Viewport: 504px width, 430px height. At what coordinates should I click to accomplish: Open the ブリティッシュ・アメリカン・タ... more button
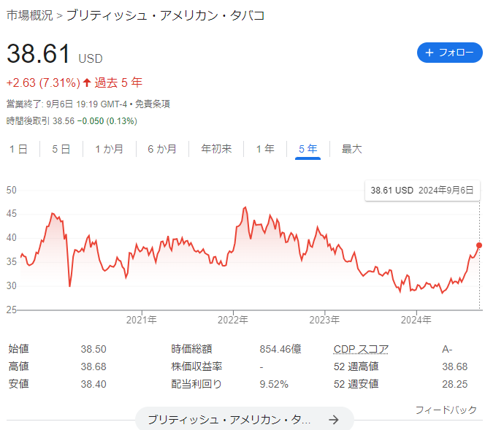(244, 419)
